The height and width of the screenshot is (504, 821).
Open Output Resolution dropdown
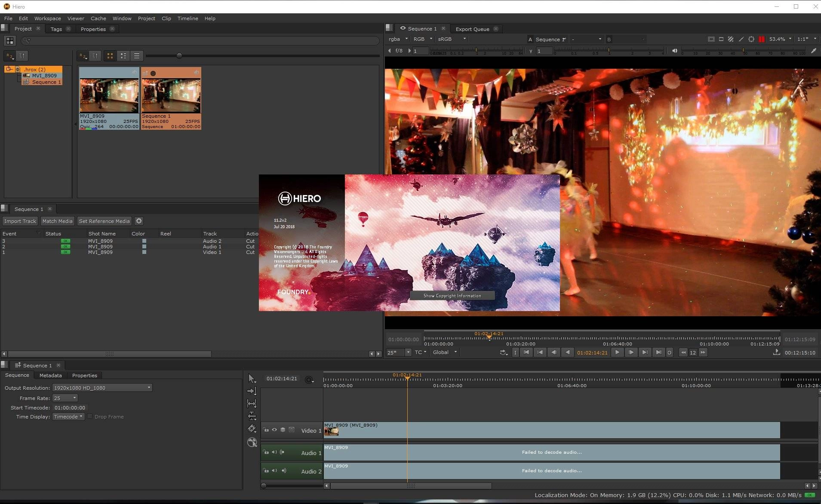tap(102, 388)
